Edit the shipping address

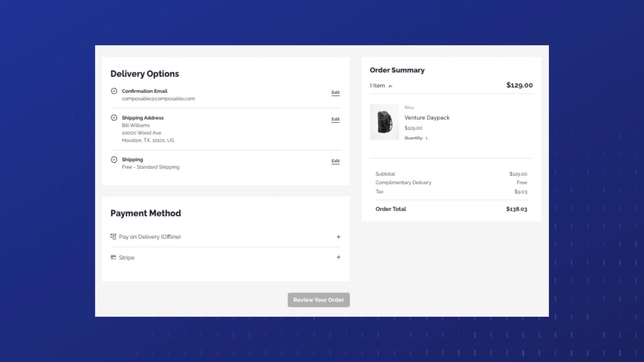point(335,119)
